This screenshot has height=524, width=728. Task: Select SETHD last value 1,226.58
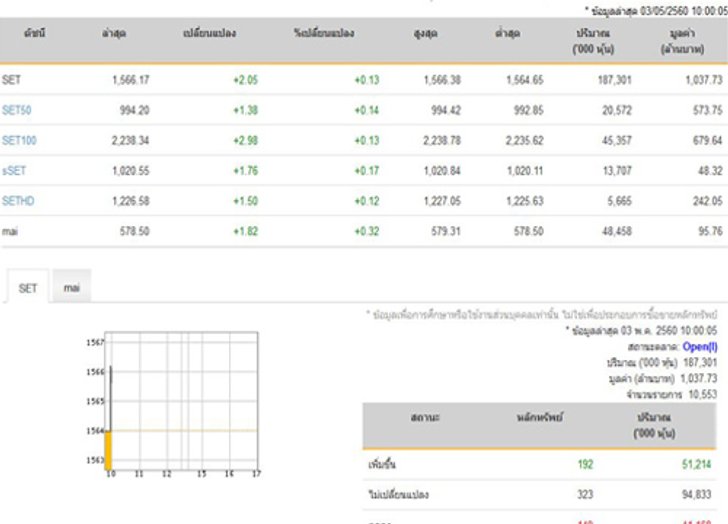click(x=130, y=201)
